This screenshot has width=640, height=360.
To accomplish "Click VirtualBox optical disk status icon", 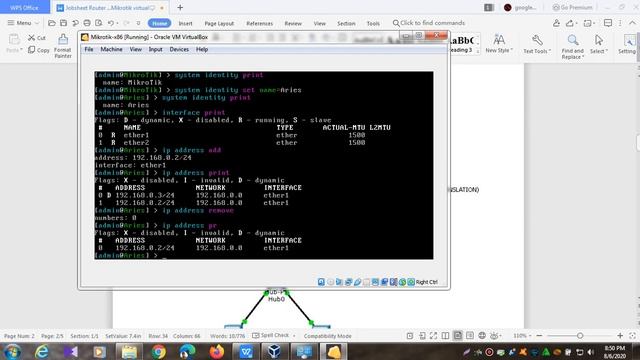I will click(x=330, y=282).
